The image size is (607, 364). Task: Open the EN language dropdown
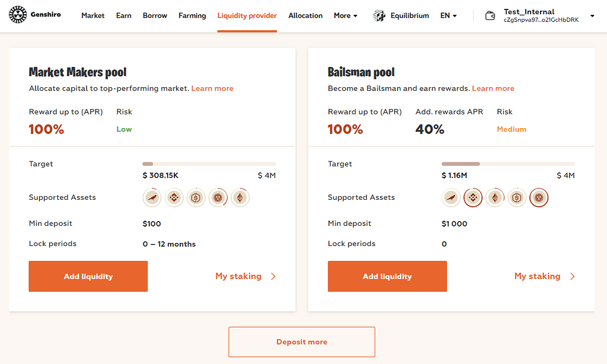448,16
